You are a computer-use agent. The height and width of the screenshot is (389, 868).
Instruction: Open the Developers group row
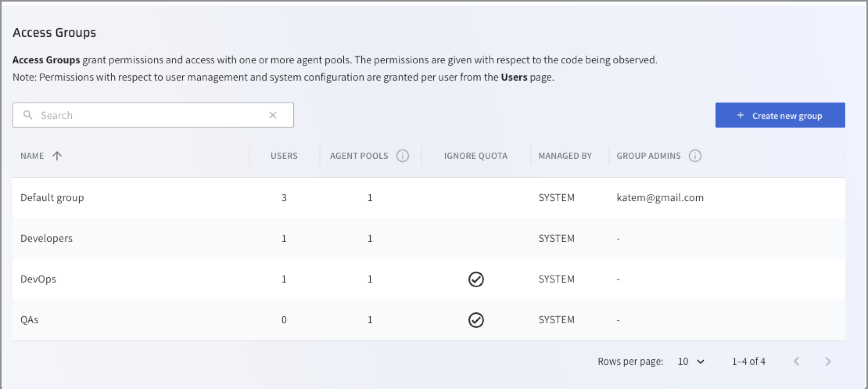pos(47,239)
